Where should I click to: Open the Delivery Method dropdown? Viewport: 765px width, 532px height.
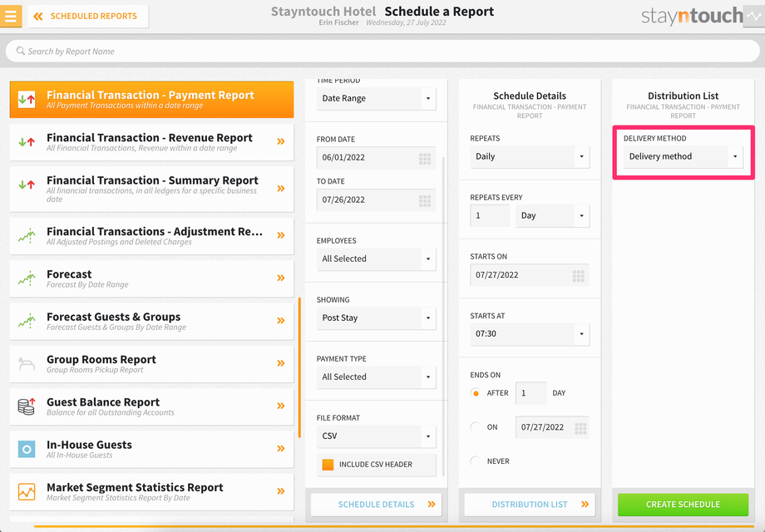[x=684, y=156]
